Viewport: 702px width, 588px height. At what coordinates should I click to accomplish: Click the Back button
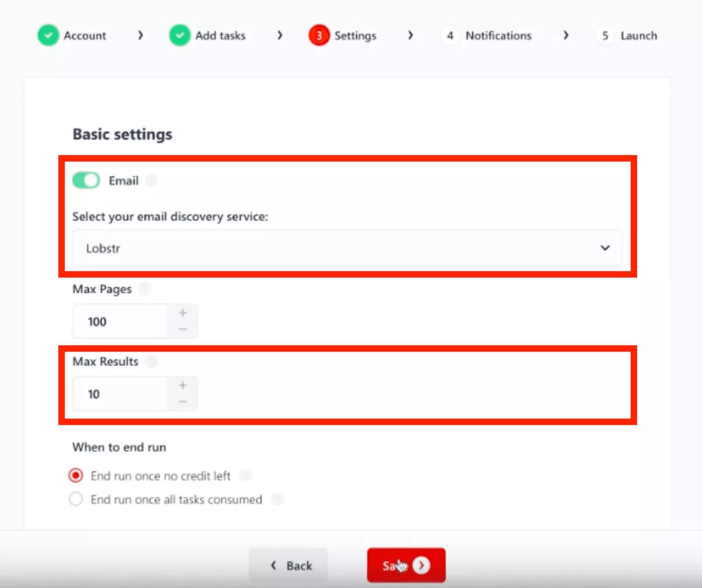coord(288,565)
